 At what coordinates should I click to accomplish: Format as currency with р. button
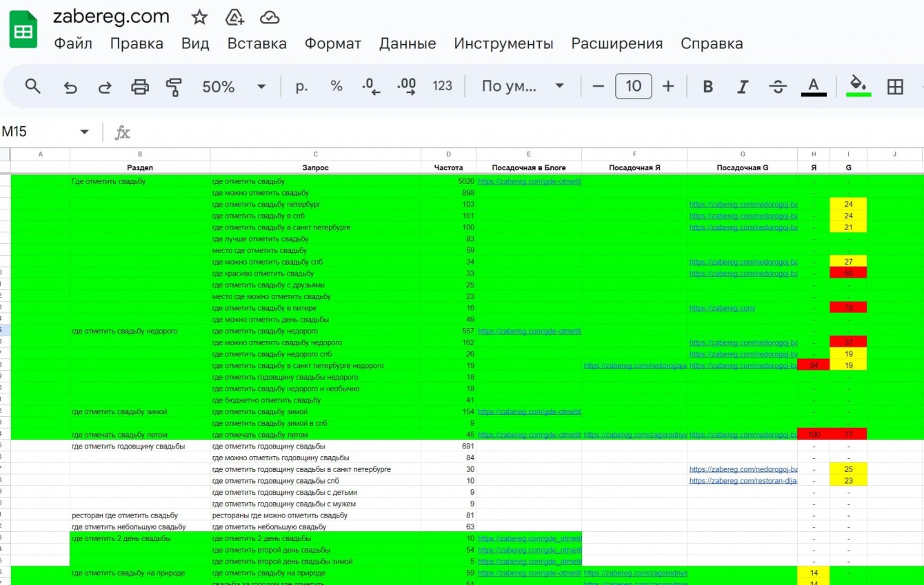(x=301, y=86)
